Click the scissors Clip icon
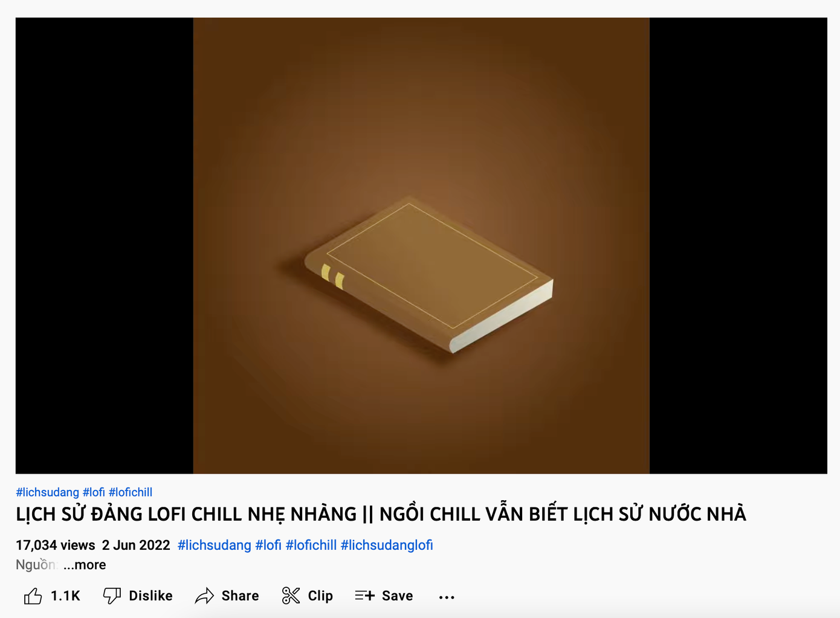The image size is (840, 618). coord(291,596)
